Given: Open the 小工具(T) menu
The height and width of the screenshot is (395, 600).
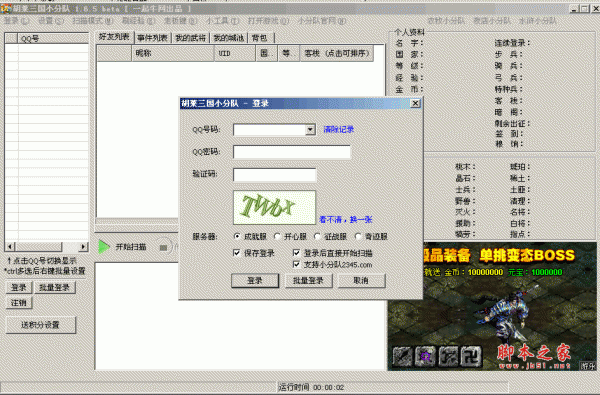Looking at the screenshot, I should click(222, 21).
